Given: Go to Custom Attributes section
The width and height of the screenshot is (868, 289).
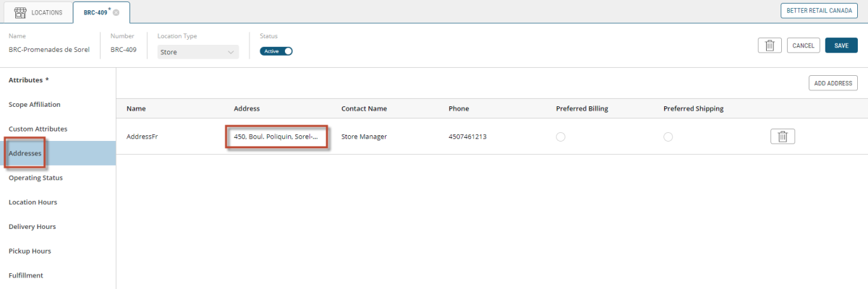Looking at the screenshot, I should click(38, 129).
